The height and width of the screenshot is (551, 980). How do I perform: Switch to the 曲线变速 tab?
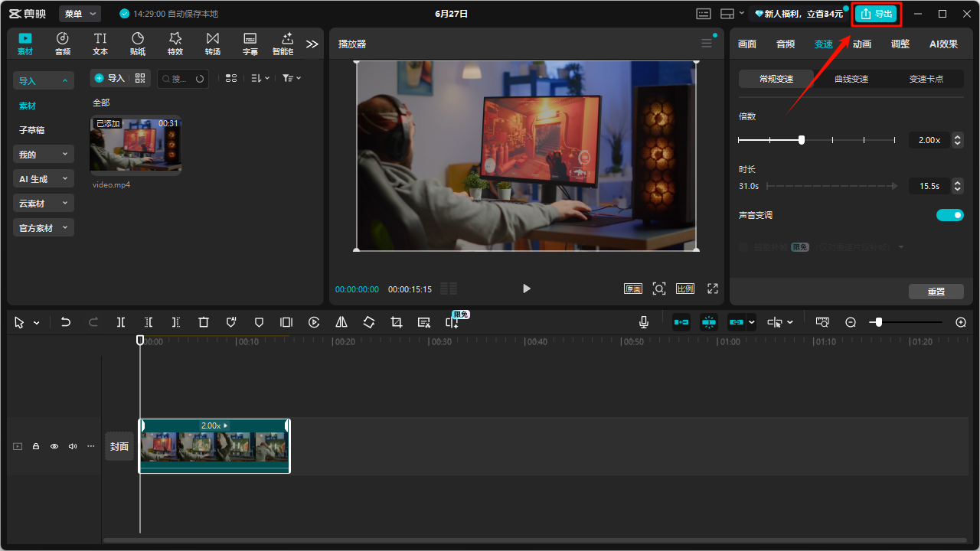[x=851, y=79]
